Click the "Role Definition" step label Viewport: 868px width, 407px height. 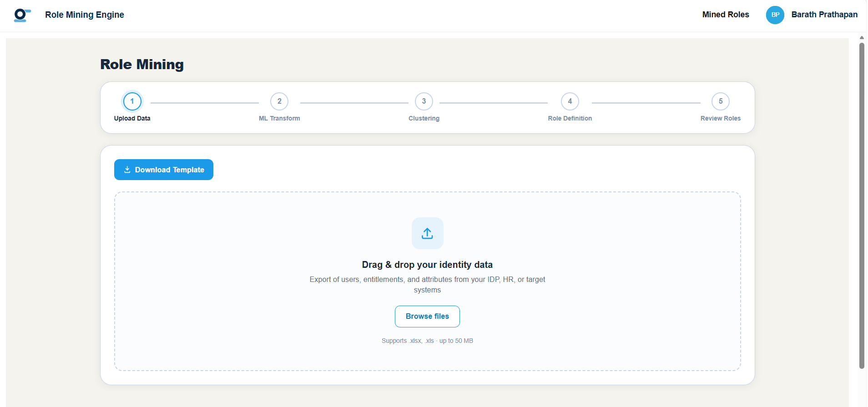pyautogui.click(x=570, y=118)
